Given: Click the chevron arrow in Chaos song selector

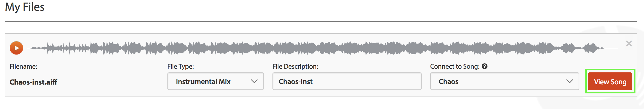Looking at the screenshot, I should (x=569, y=81).
